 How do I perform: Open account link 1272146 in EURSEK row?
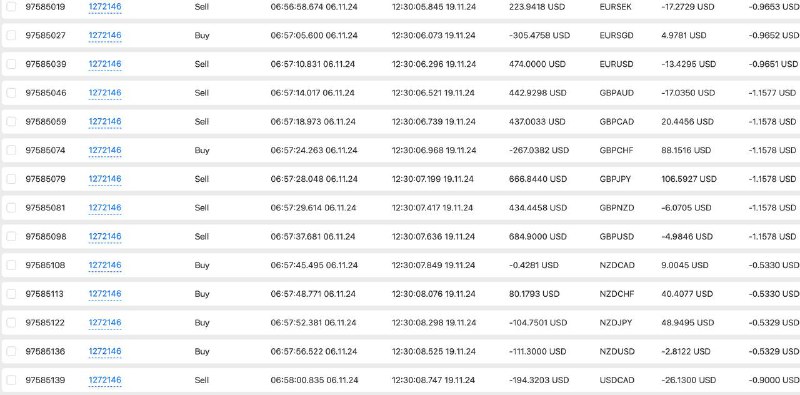[x=105, y=7]
